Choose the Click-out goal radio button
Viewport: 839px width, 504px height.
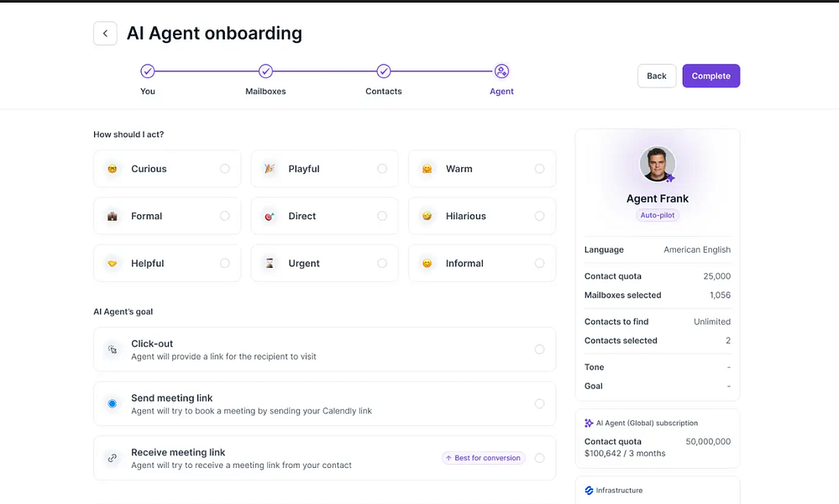[x=539, y=349]
